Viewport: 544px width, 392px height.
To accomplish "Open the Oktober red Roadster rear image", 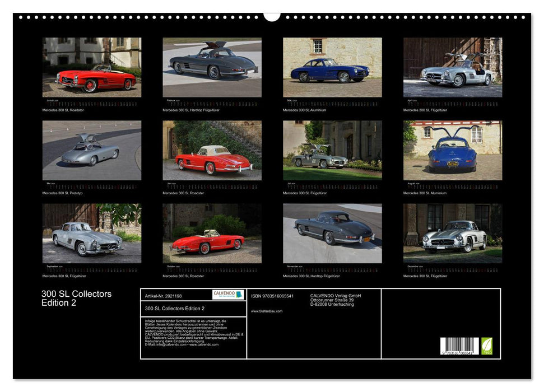I will coord(210,232).
